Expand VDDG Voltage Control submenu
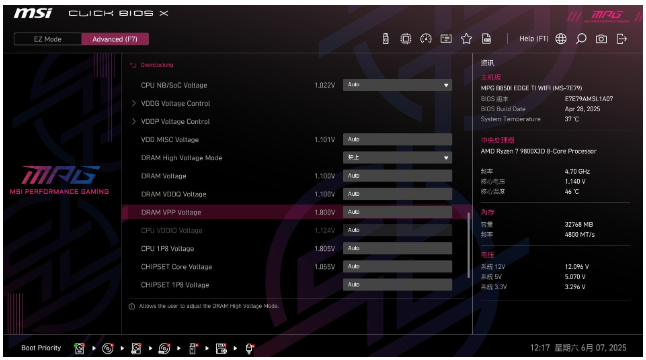Image resolution: width=646 pixels, height=360 pixels. click(x=176, y=103)
